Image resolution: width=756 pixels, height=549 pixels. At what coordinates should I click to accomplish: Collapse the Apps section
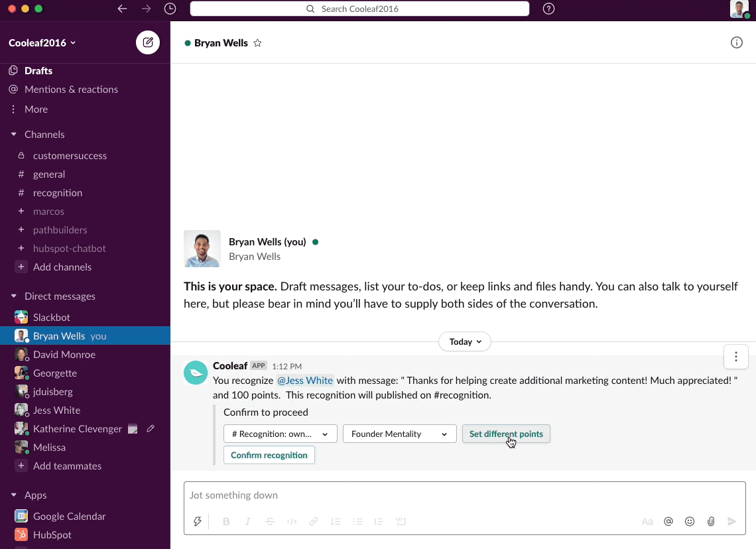[x=13, y=495]
